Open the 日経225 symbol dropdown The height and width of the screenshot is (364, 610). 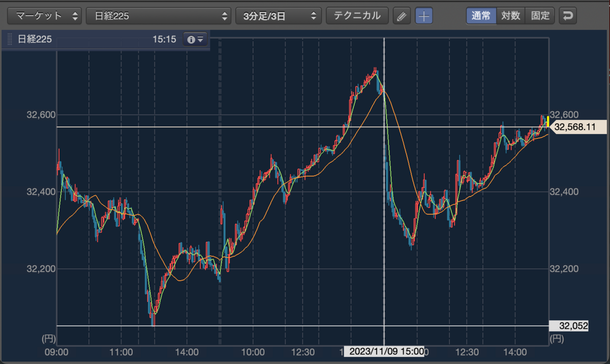[x=159, y=16]
